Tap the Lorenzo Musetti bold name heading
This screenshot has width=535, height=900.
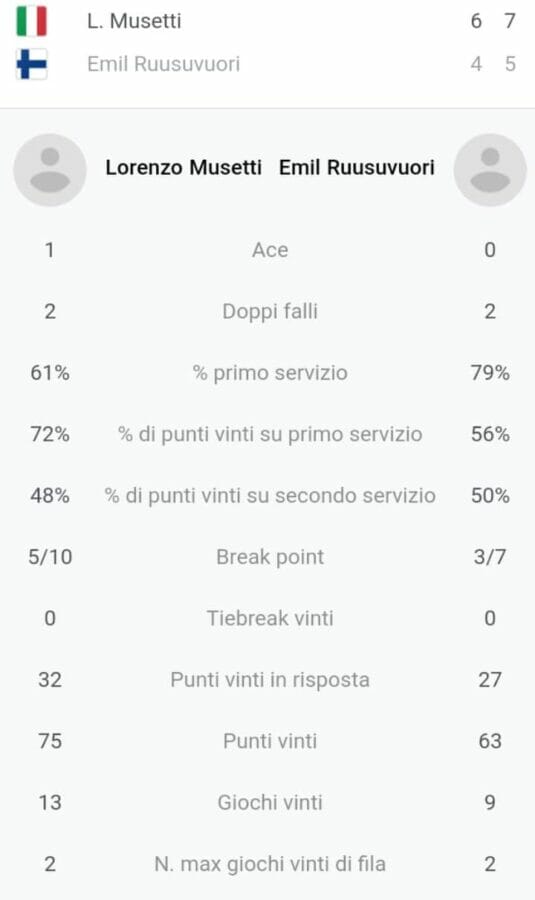click(183, 168)
